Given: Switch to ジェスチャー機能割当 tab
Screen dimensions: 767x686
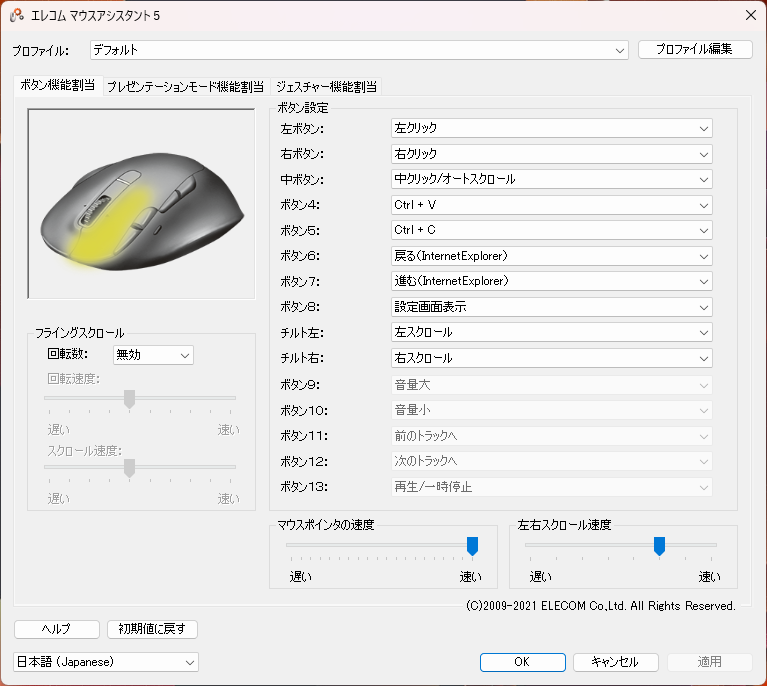Looking at the screenshot, I should pyautogui.click(x=327, y=87).
